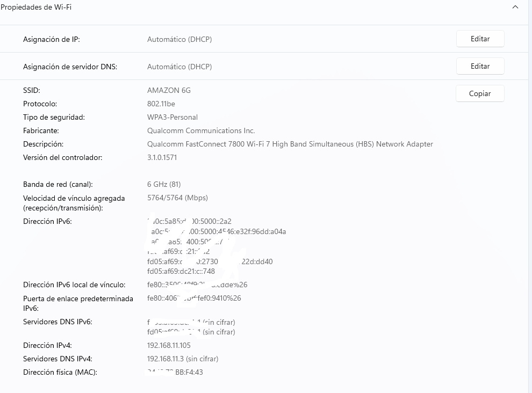This screenshot has height=393, width=532.
Task: Click the Dirección IPv6 local de vínculo label
Action: [74, 285]
